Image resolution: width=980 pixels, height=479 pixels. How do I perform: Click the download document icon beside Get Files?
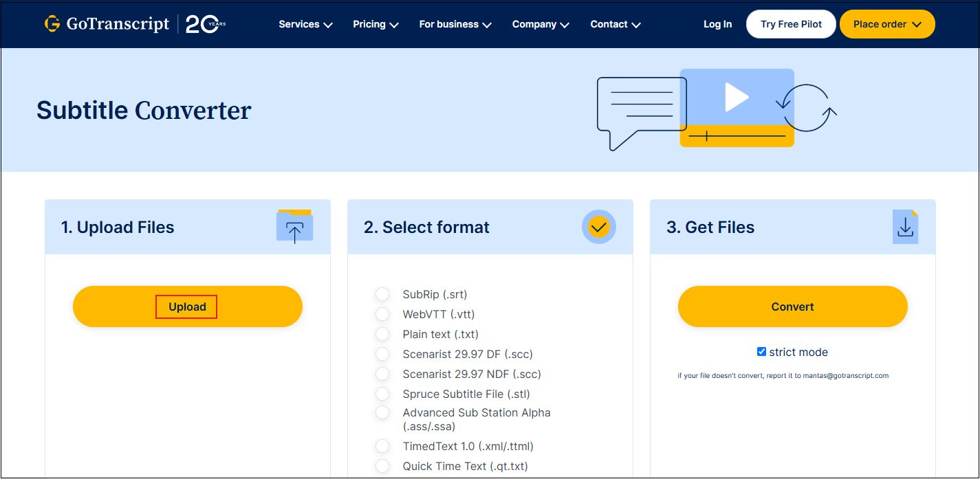point(905,227)
